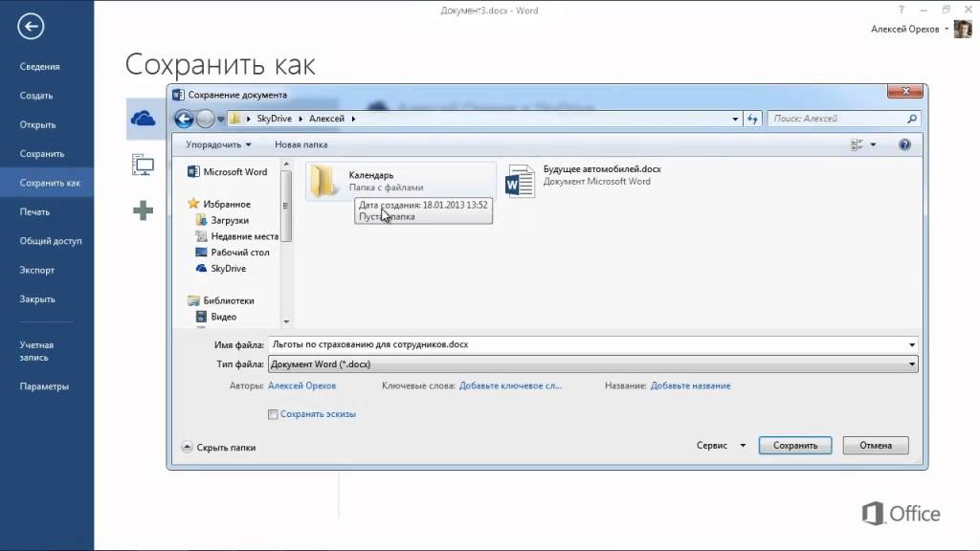980x551 pixels.
Task: Select the Будущее автомобилей.docx file icon
Action: (x=520, y=181)
